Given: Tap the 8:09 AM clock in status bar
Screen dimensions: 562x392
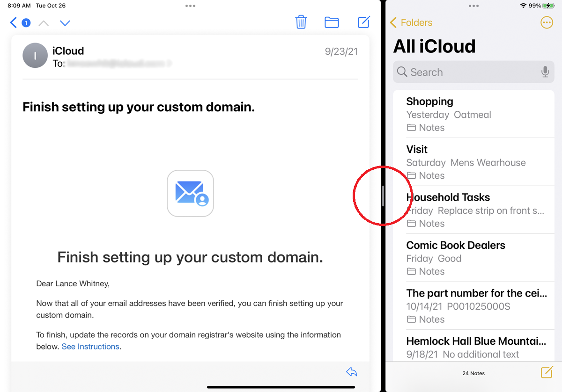Looking at the screenshot, I should (19, 6).
